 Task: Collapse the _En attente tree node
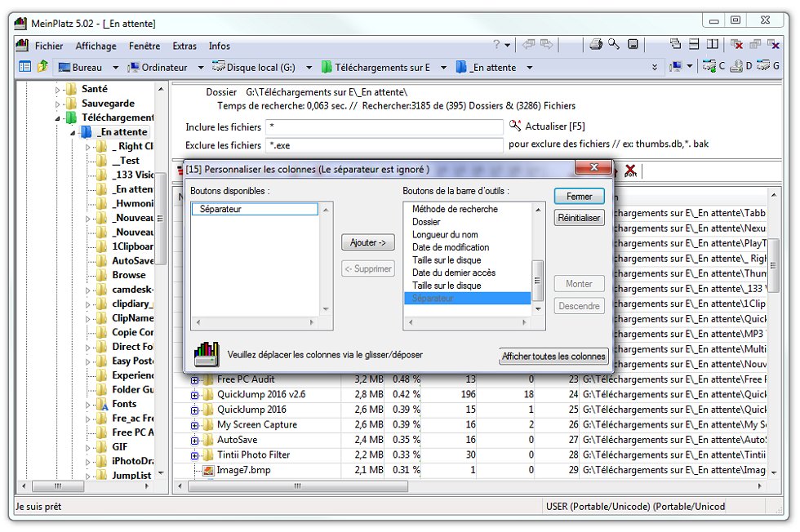(73, 133)
